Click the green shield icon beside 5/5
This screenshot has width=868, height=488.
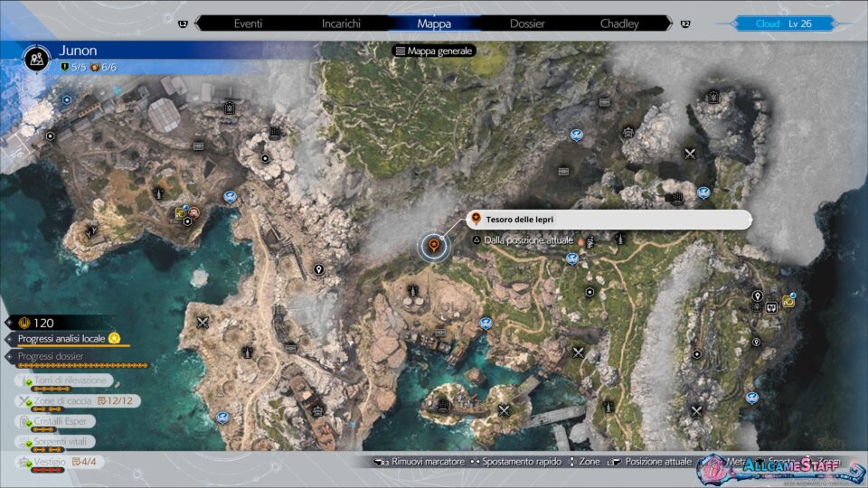[x=65, y=68]
